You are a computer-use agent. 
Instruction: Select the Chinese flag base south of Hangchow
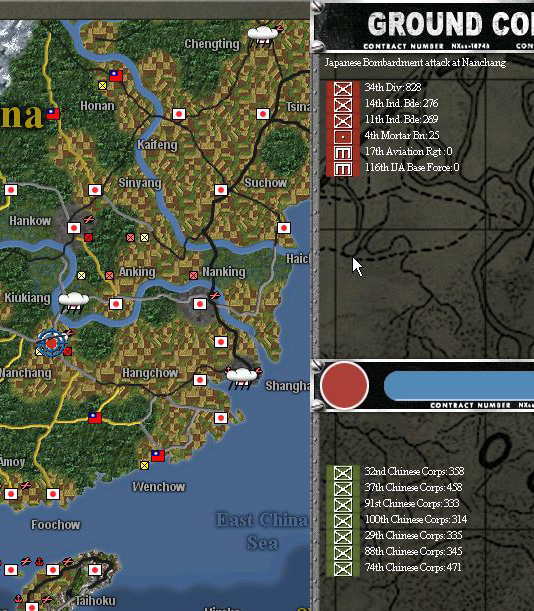[95, 418]
